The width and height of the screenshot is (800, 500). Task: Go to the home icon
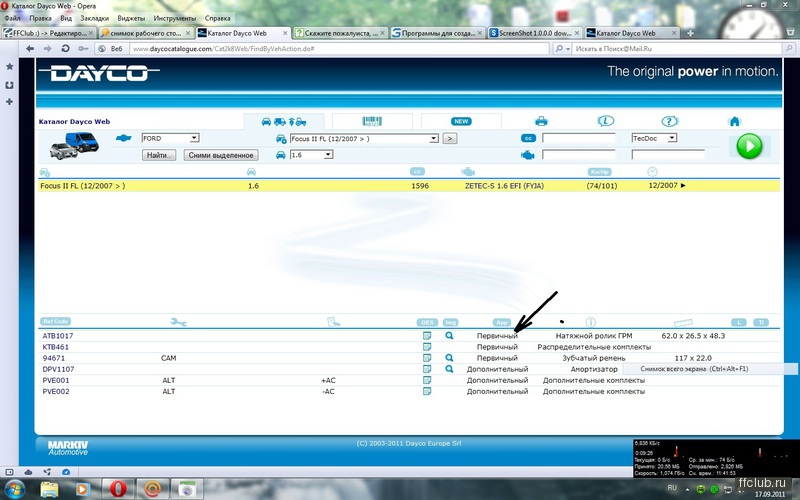(x=735, y=121)
